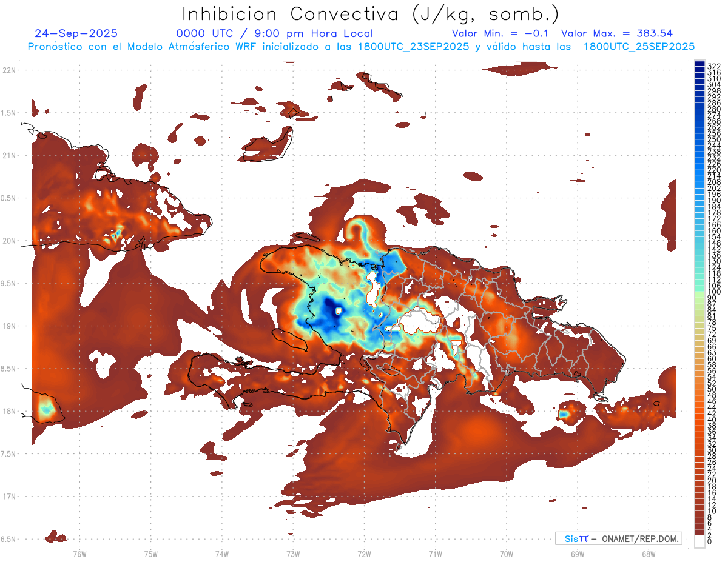728x562 pixels.
Task: Click the "71W" longitude label
Action: coord(435,554)
